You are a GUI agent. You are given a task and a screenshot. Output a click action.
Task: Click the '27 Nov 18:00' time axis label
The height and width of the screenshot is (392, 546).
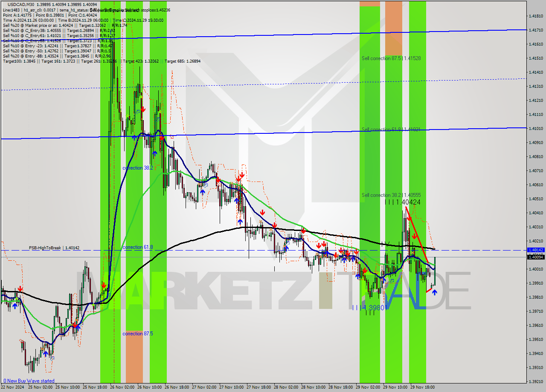(260, 387)
